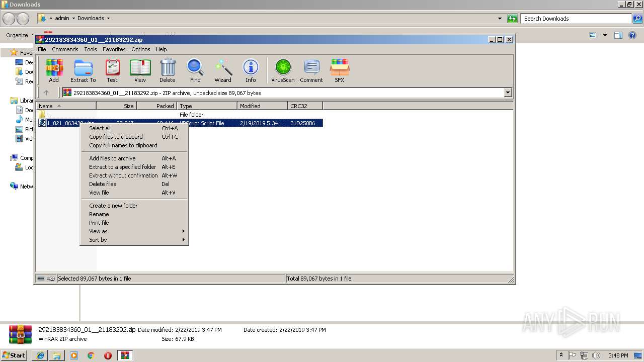Click the Delete toolbar icon
This screenshot has width=644, height=362.
(168, 70)
